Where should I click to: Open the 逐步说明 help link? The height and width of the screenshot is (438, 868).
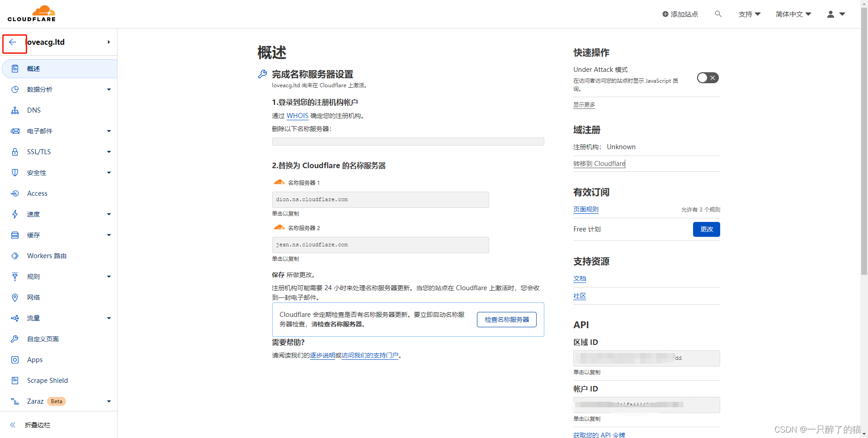[x=322, y=356]
